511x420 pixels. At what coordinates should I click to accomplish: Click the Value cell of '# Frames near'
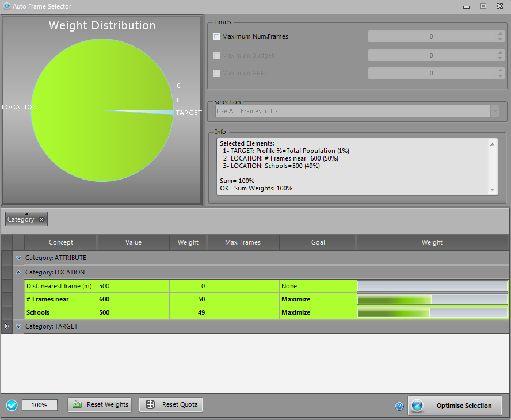(133, 300)
